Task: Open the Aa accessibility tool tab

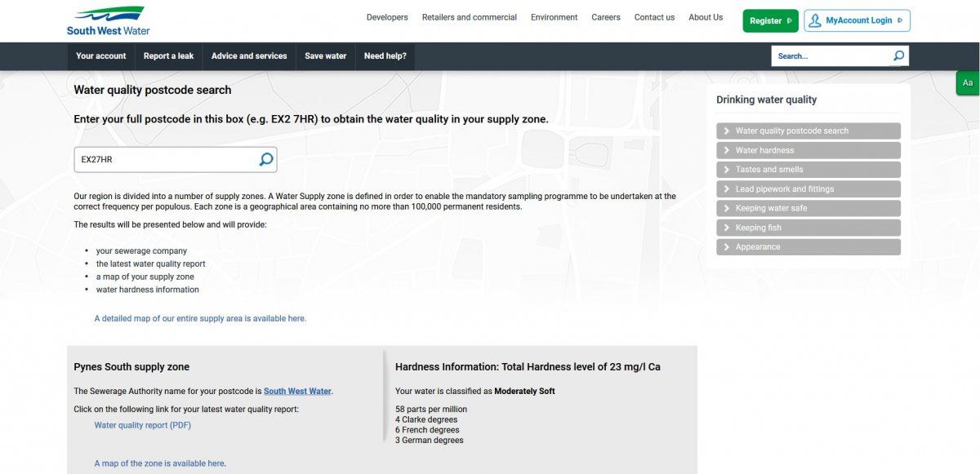Action: [968, 82]
